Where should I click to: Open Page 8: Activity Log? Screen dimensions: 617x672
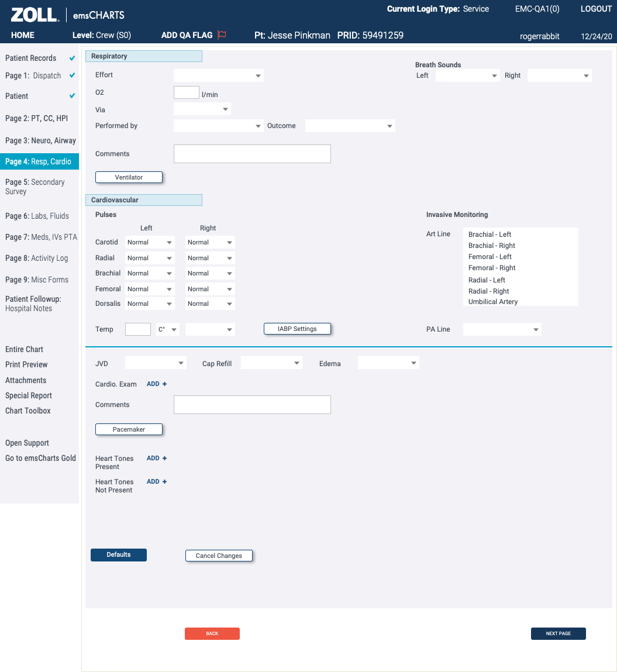36,258
